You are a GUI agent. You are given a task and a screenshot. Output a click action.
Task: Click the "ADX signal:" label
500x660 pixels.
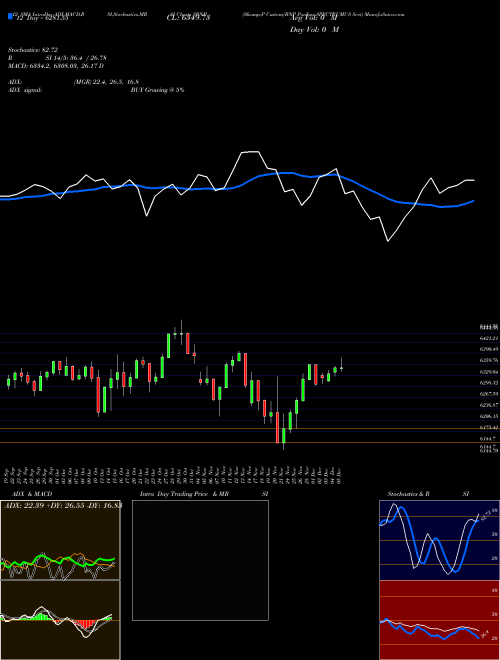click(x=24, y=90)
